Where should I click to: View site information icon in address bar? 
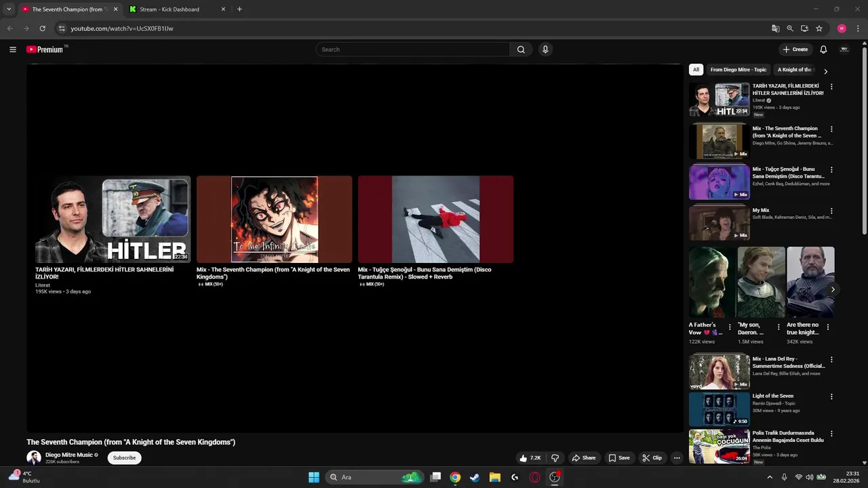pyautogui.click(x=62, y=28)
